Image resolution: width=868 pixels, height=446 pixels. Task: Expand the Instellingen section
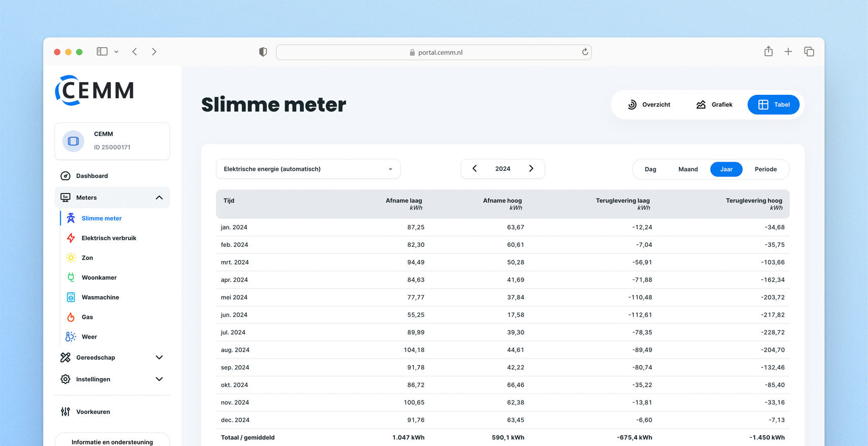point(159,380)
